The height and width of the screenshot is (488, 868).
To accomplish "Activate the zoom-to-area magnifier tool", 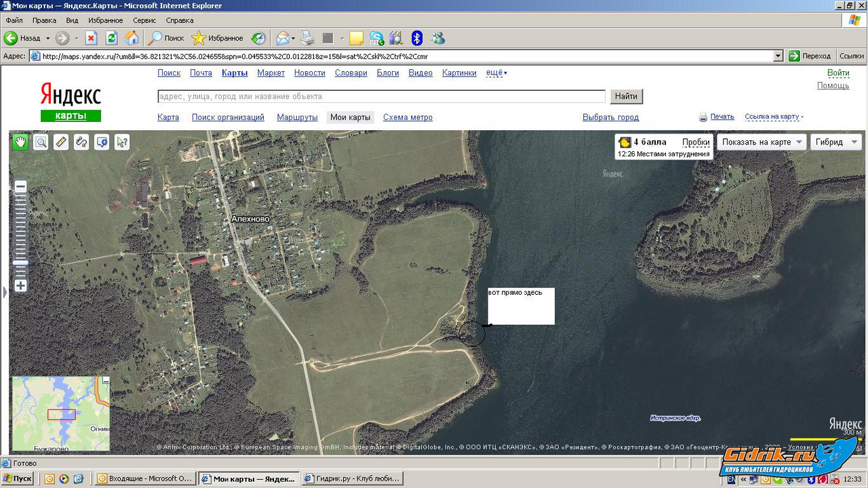I will coord(41,142).
